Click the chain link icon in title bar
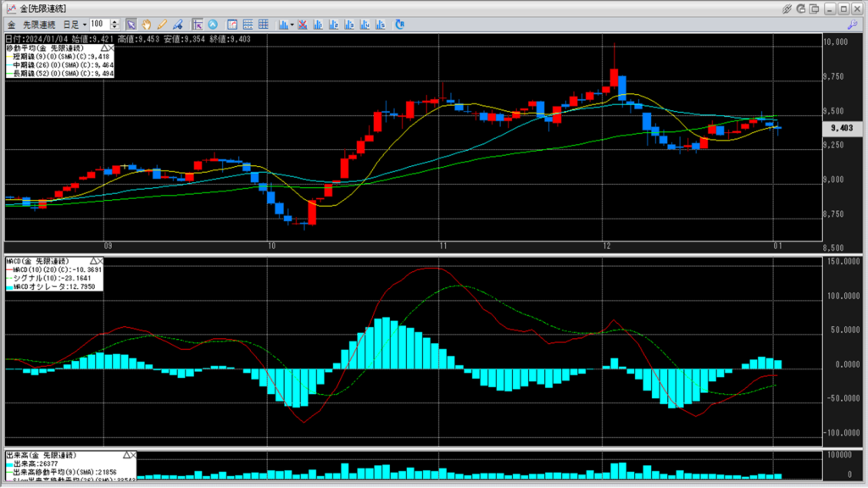Screen dimensions: 868x488 coord(786,8)
